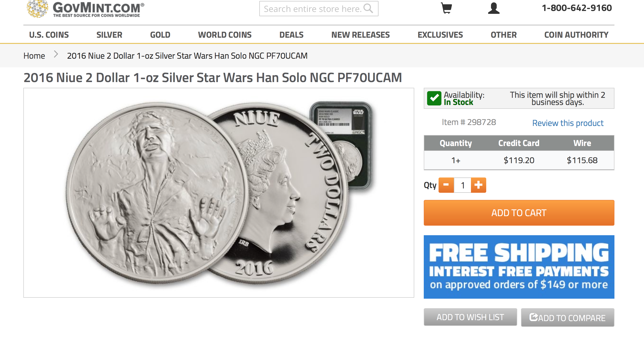The height and width of the screenshot is (344, 644).
Task: Click Add to Compare button
Action: point(567,318)
